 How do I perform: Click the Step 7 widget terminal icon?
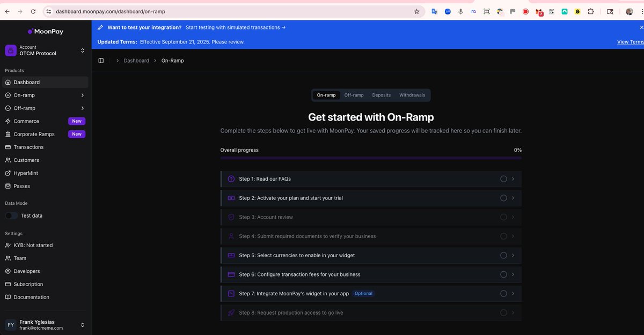pos(231,294)
